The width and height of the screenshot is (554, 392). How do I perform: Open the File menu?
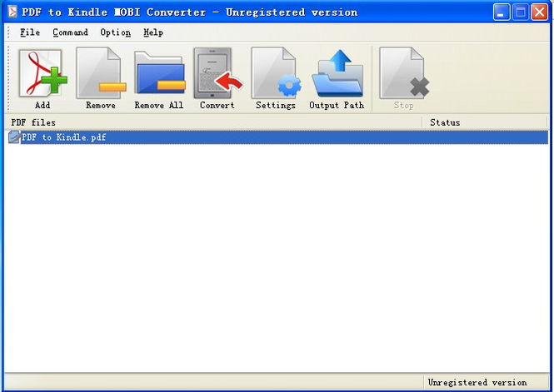(30, 32)
